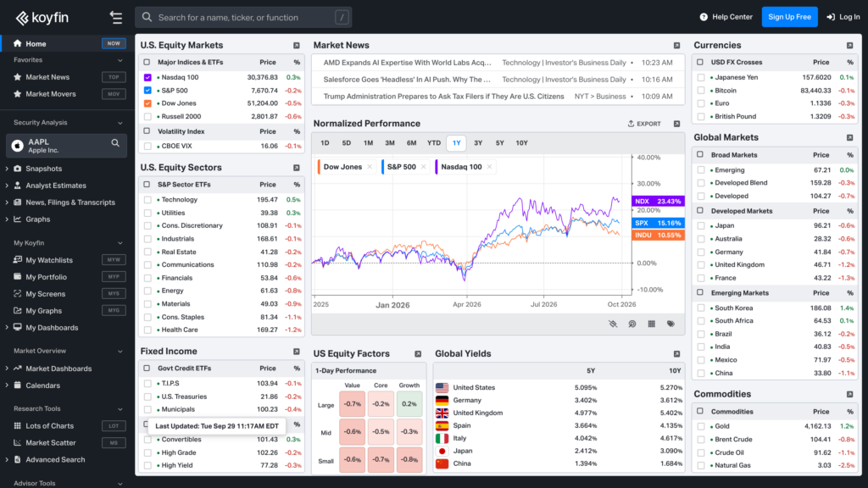The height and width of the screenshot is (488, 868).
Task: Collapse the Security Analysis section
Action: (x=120, y=123)
